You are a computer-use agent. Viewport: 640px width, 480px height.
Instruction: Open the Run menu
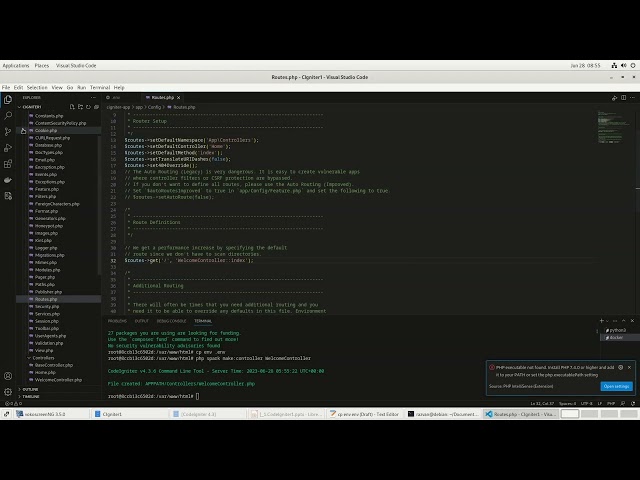tap(82, 87)
